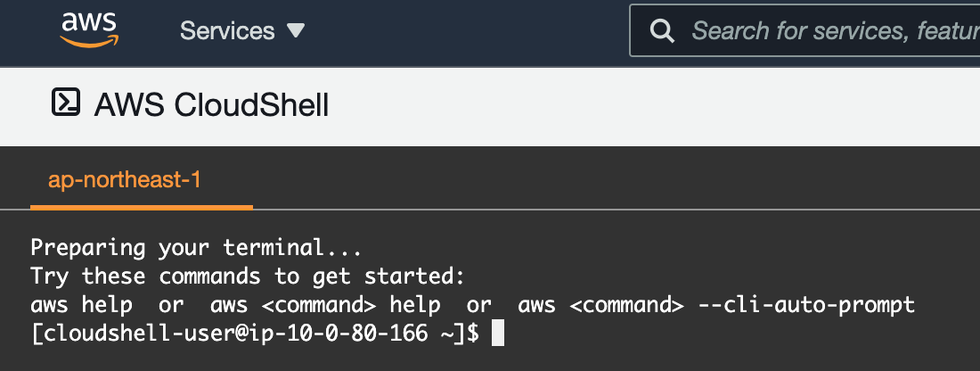
Task: Click the search magnifier icon
Action: (662, 31)
